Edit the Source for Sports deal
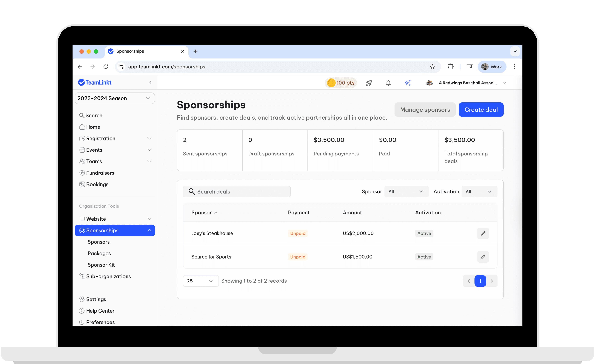This screenshot has height=364, width=594. pyautogui.click(x=483, y=257)
